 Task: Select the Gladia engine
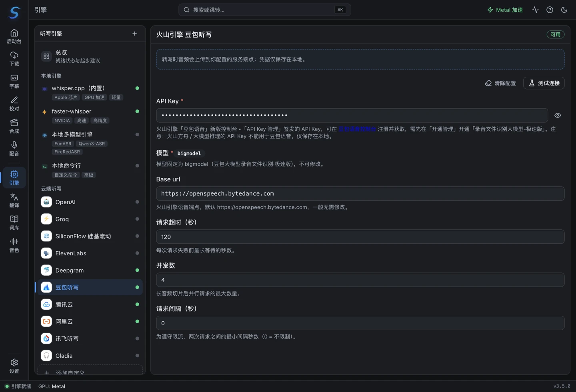(x=90, y=355)
